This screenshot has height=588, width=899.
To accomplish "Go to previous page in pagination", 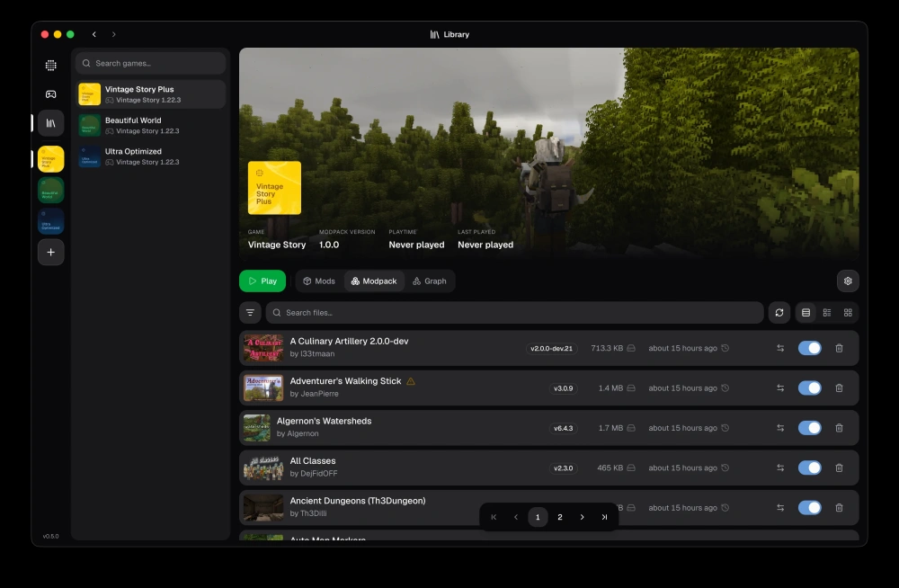I will (515, 517).
